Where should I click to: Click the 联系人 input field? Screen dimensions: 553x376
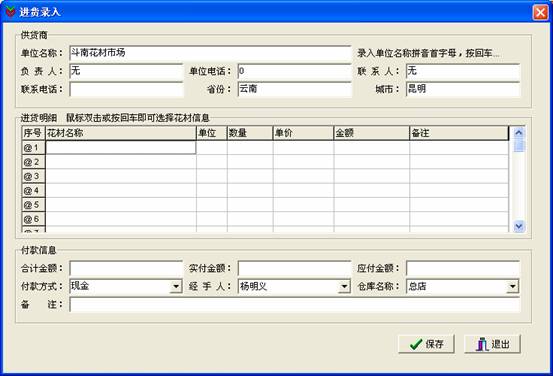[463, 72]
